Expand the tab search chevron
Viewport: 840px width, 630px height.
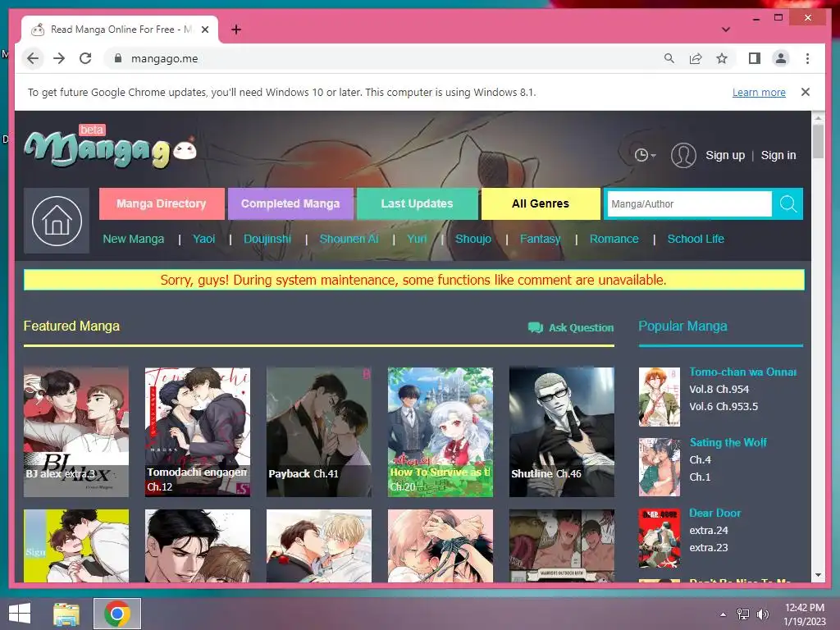pos(725,30)
